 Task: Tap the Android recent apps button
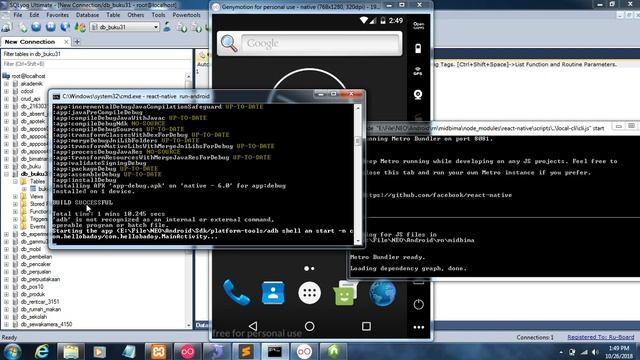pyautogui.click(x=366, y=326)
